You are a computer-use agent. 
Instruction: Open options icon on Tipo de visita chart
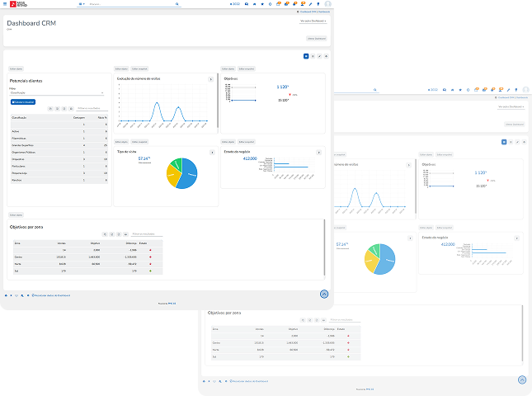coord(213,153)
